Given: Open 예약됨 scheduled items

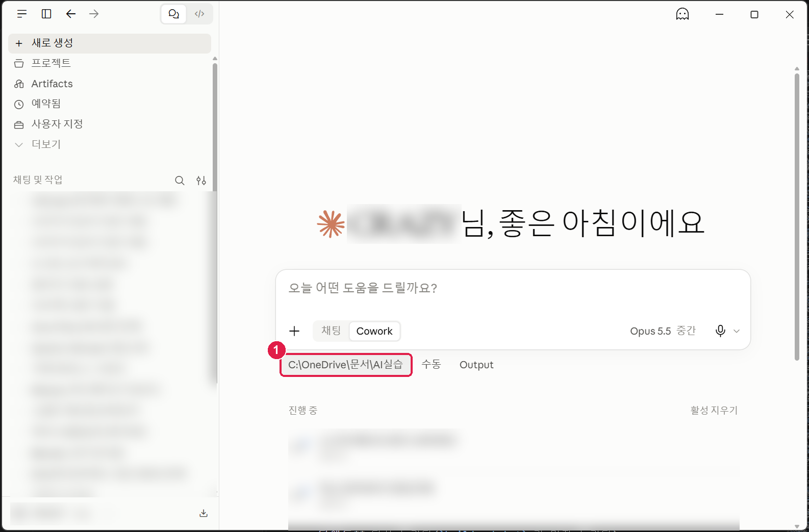Looking at the screenshot, I should pos(110,104).
